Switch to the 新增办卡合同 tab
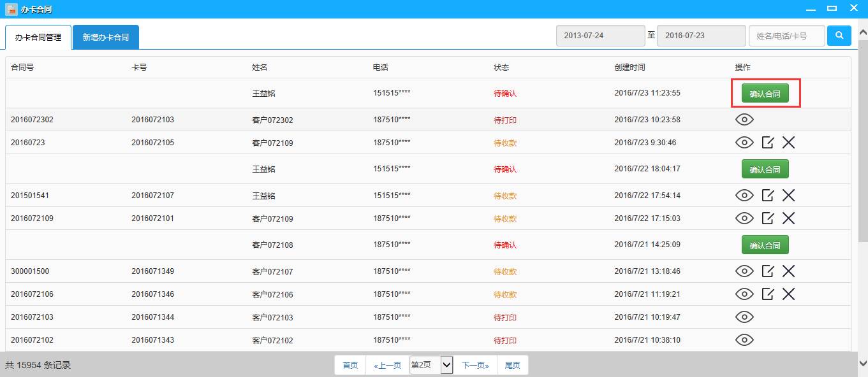Viewport: 868px width, 379px height. point(105,37)
